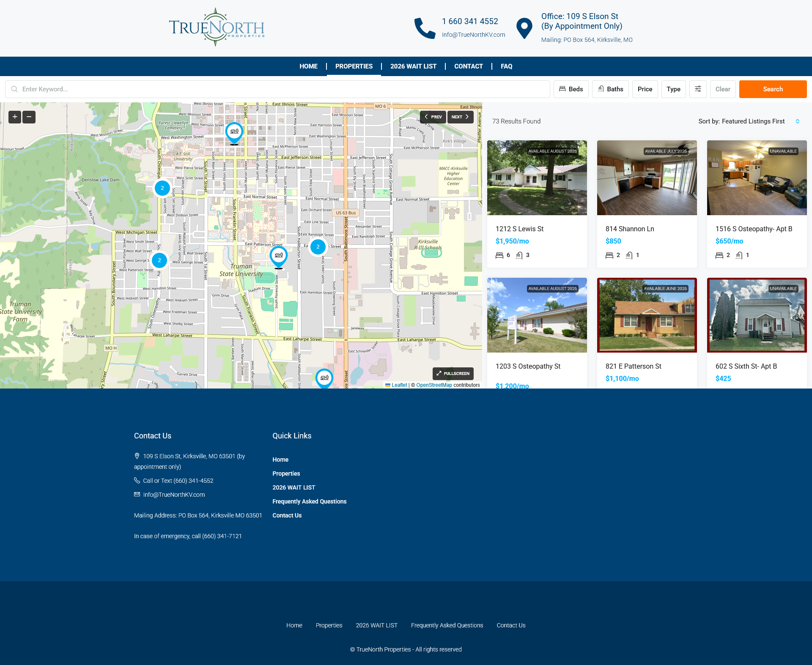812x665 pixels.
Task: Open the Beds filter dropdown
Action: (571, 89)
